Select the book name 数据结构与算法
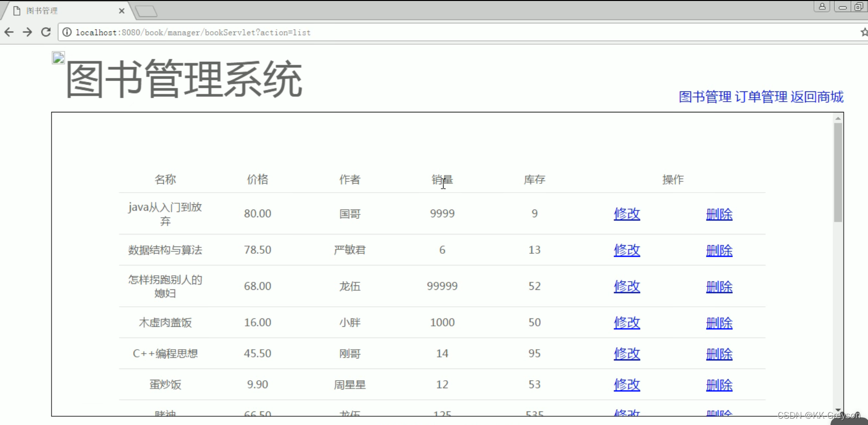The height and width of the screenshot is (425, 868). click(165, 250)
